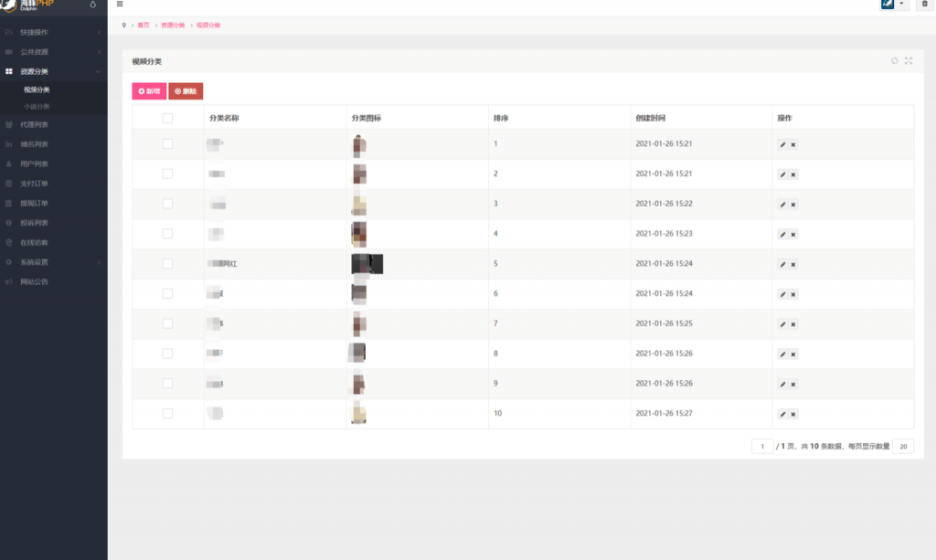Select the checkbox for row 8

(167, 354)
